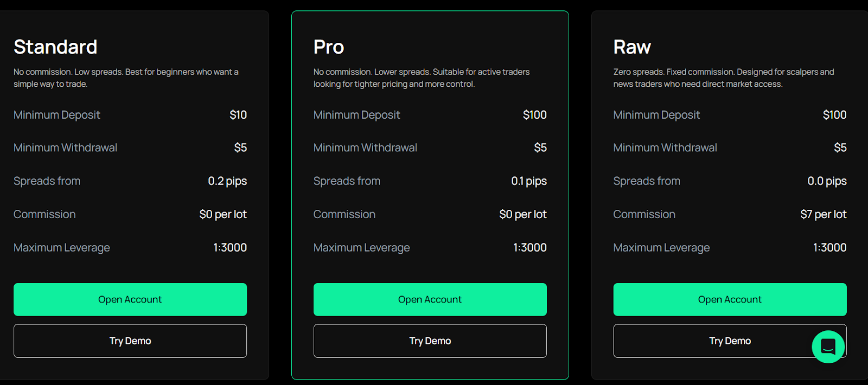Click the $7 per lot commission value
The width and height of the screenshot is (868, 385).
tap(823, 214)
